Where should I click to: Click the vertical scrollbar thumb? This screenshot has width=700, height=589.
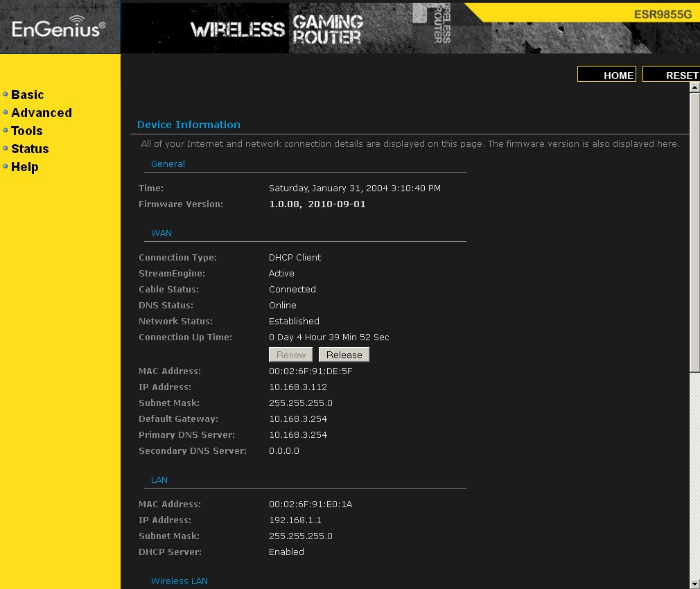click(x=694, y=232)
